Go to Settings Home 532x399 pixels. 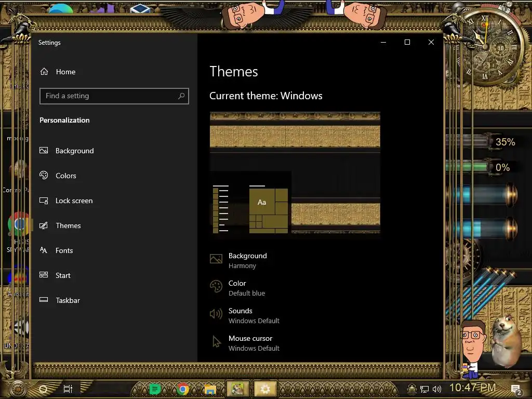[58, 72]
